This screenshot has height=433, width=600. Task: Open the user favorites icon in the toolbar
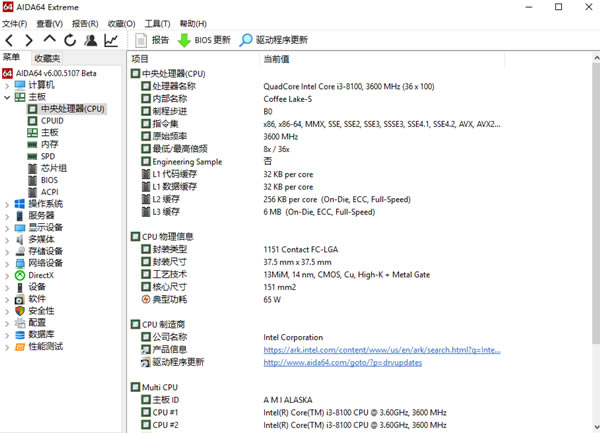coord(91,40)
